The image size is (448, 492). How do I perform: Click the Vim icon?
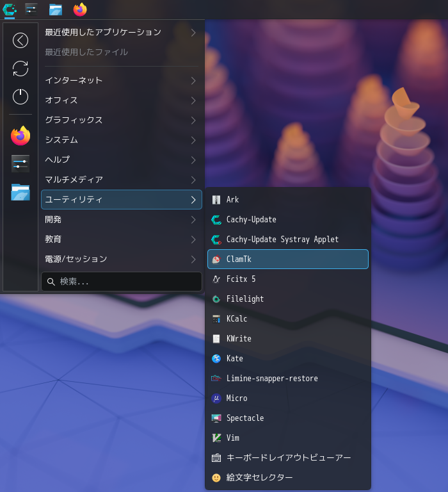(216, 438)
